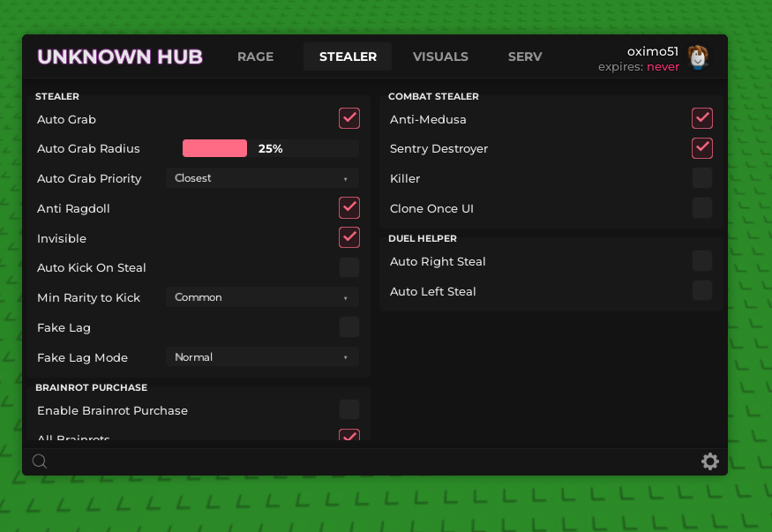The image size is (772, 532).
Task: Enable Auto Kick On Steal
Action: pos(349,267)
